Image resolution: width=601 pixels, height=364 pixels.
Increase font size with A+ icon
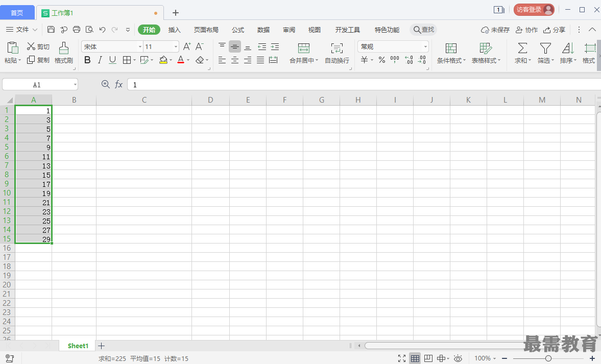point(187,46)
